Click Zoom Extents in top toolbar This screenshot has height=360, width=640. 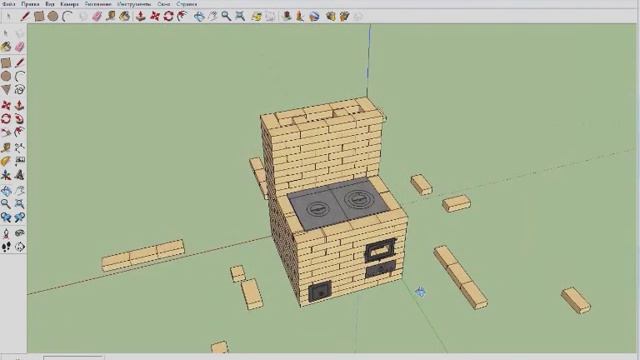(x=240, y=16)
